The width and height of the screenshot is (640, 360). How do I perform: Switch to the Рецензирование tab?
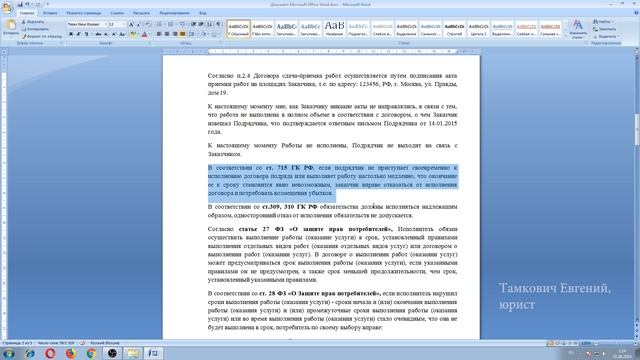[175, 13]
